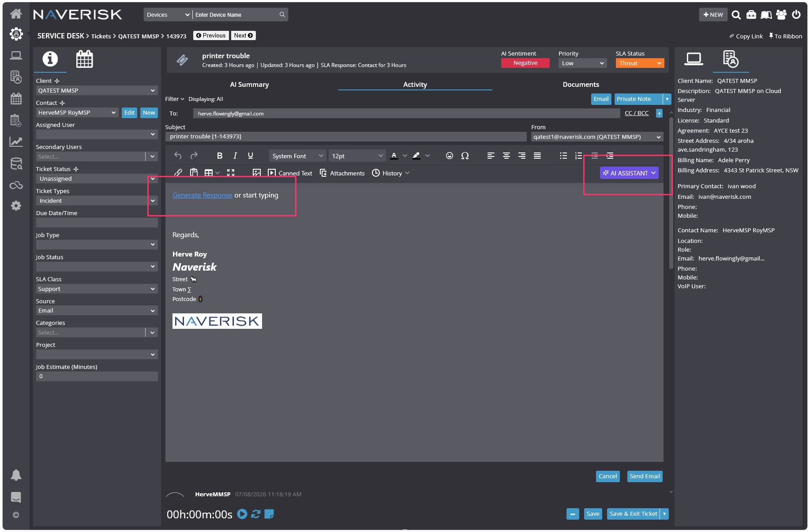The image size is (810, 532).
Task: Click the sticky note icon beside timer
Action: point(269,514)
